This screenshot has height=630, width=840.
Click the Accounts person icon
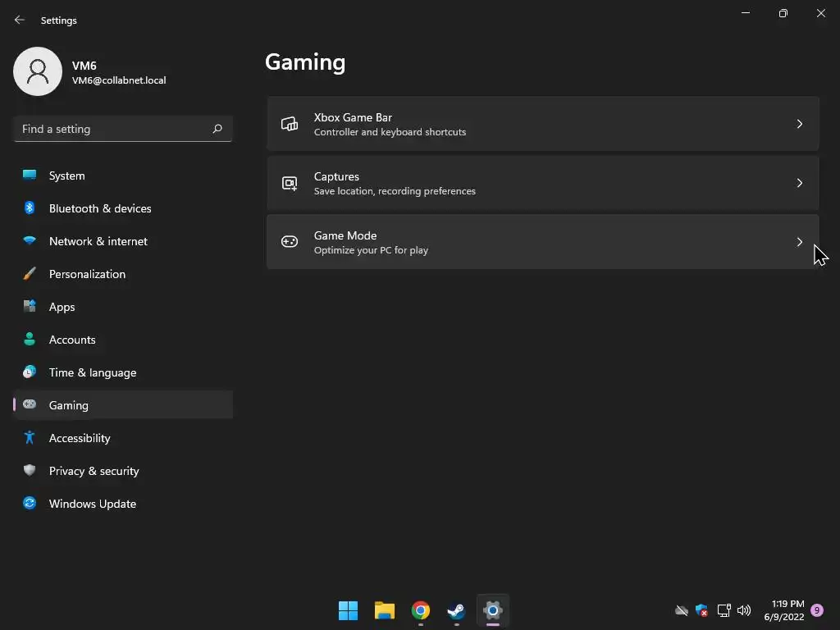coord(30,339)
